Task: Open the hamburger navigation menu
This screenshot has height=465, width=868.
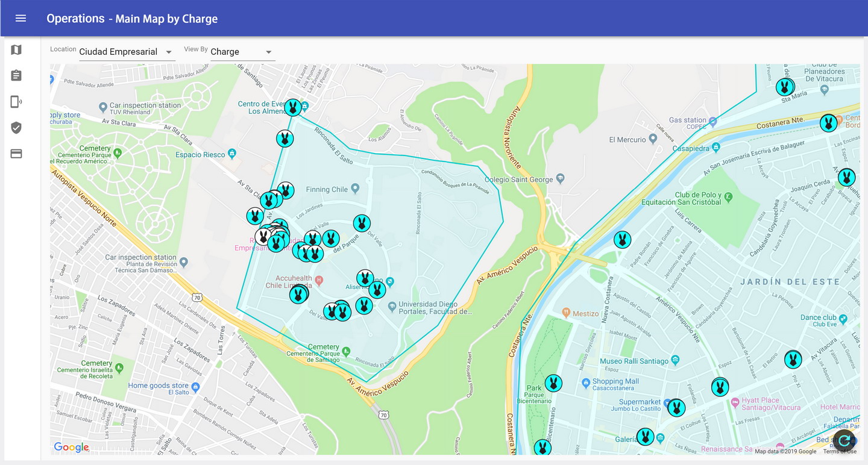Action: click(x=20, y=18)
